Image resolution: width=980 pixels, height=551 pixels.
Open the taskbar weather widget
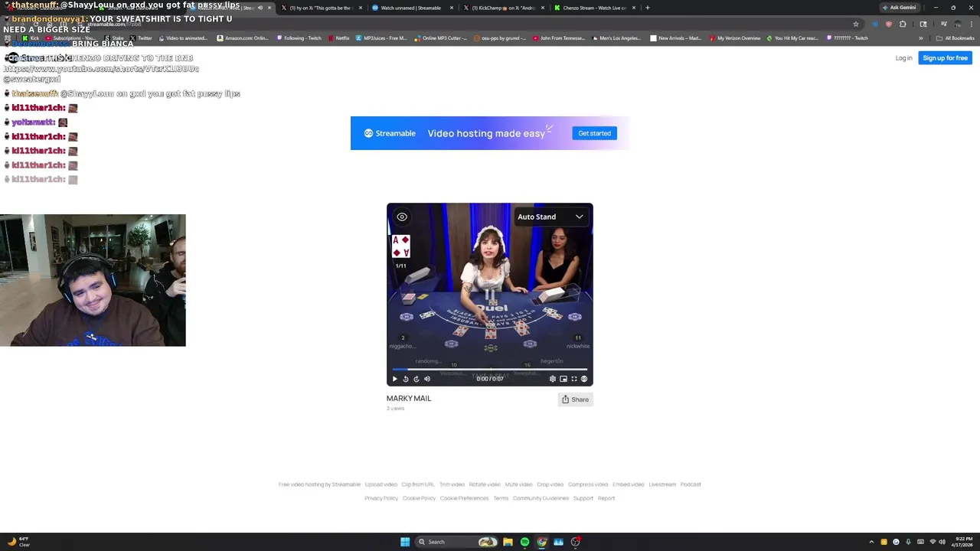[18, 542]
